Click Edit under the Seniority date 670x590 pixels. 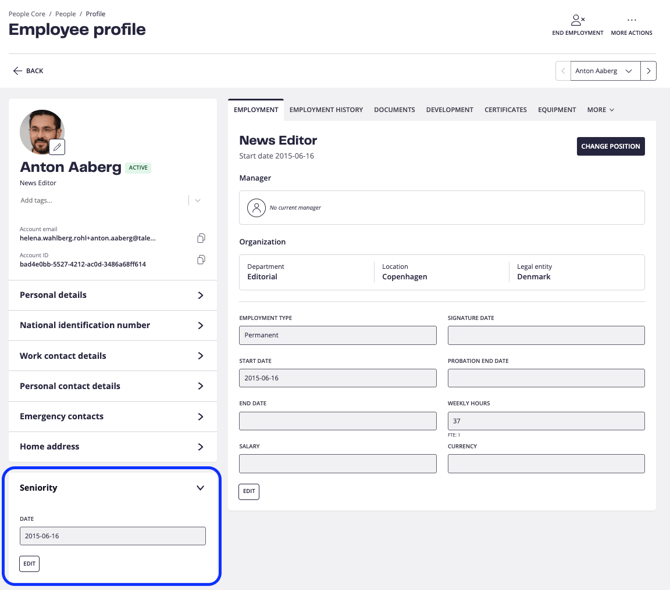tap(29, 564)
